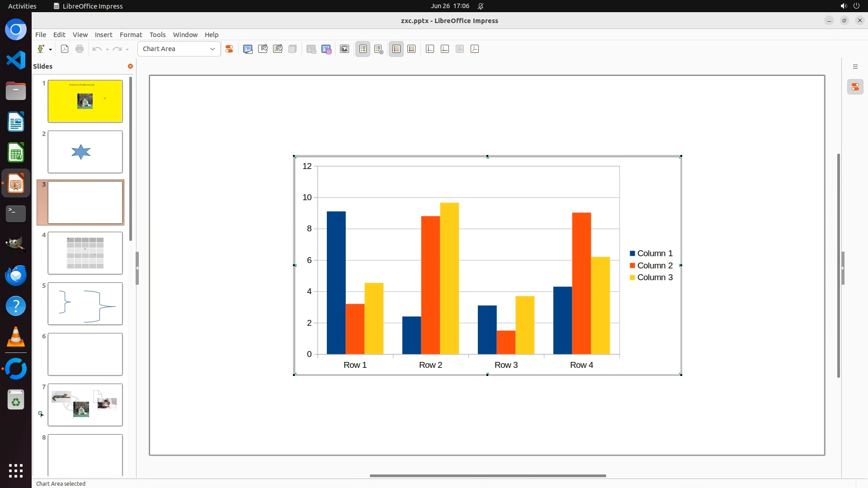Click Export as PDF icon
Image resolution: width=868 pixels, height=488 pixels.
[x=65, y=49]
